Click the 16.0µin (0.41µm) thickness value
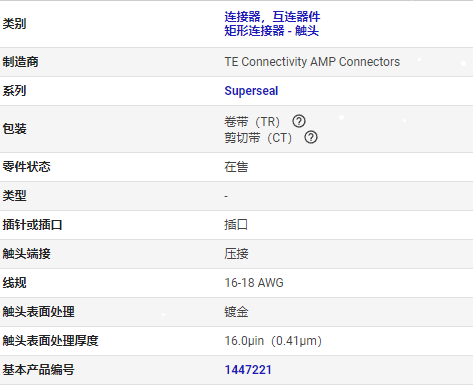The image size is (473, 385). pyautogui.click(x=273, y=341)
